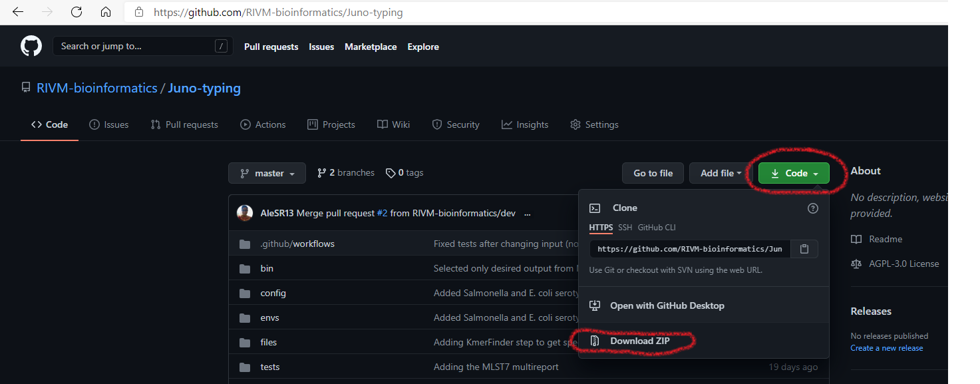The width and height of the screenshot is (980, 384).
Task: Open the RIVM-bioinformatics organization link
Action: coord(97,88)
